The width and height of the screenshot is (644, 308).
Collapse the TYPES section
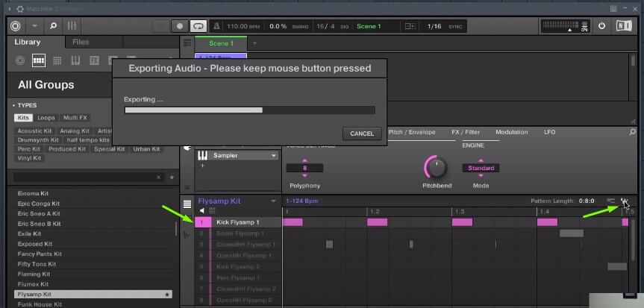click(25, 105)
